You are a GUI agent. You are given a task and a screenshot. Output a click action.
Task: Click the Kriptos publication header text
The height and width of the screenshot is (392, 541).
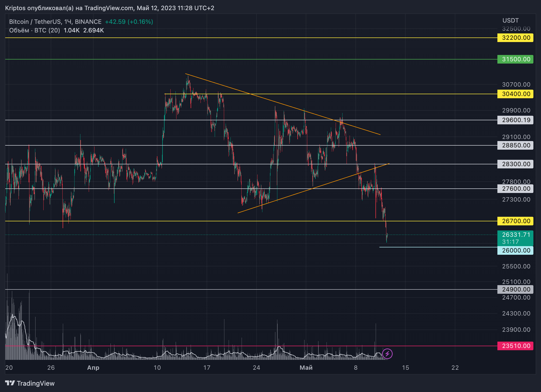[x=110, y=8]
